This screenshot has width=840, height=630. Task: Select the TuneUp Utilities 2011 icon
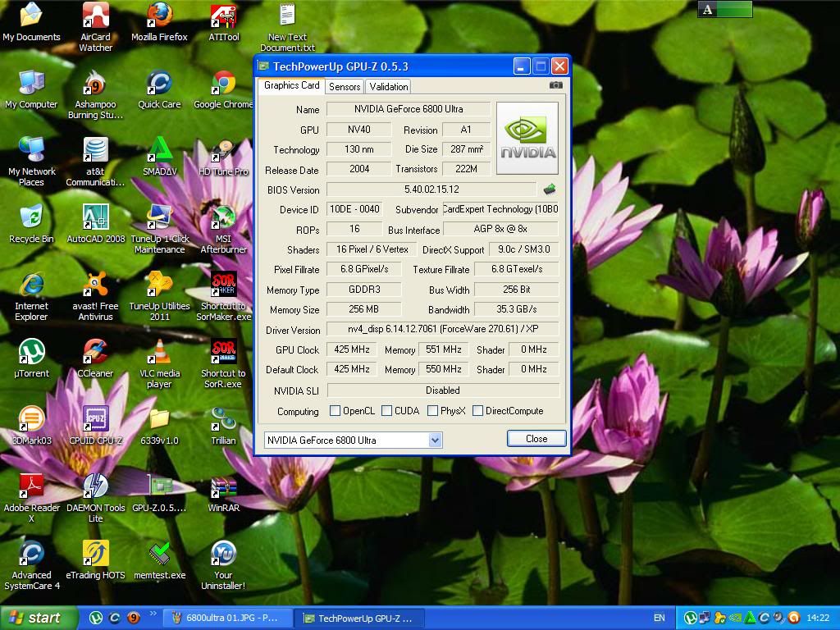tap(159, 297)
